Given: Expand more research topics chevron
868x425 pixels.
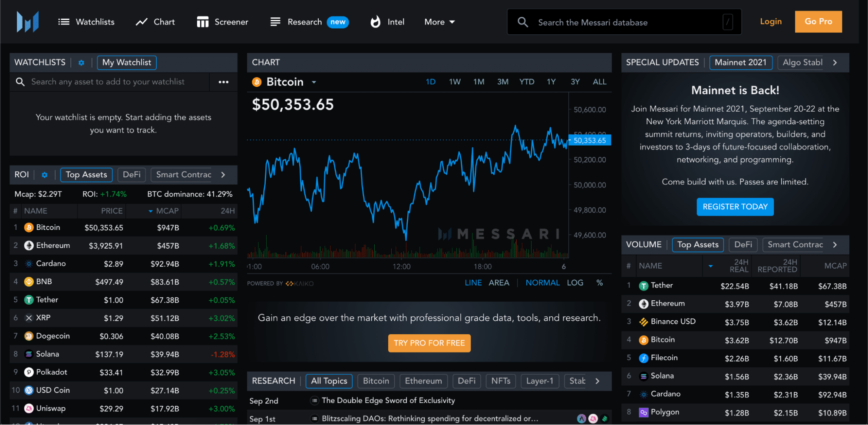Looking at the screenshot, I should click(x=597, y=381).
